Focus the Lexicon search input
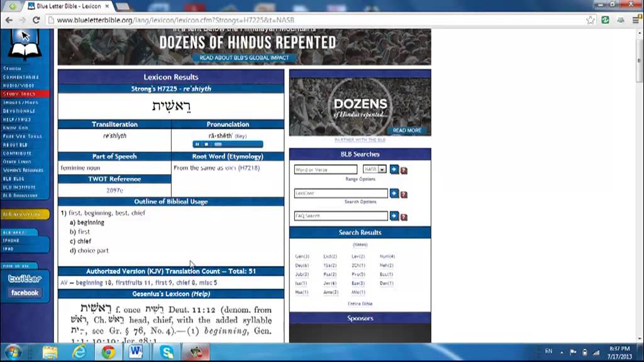 click(x=341, y=194)
